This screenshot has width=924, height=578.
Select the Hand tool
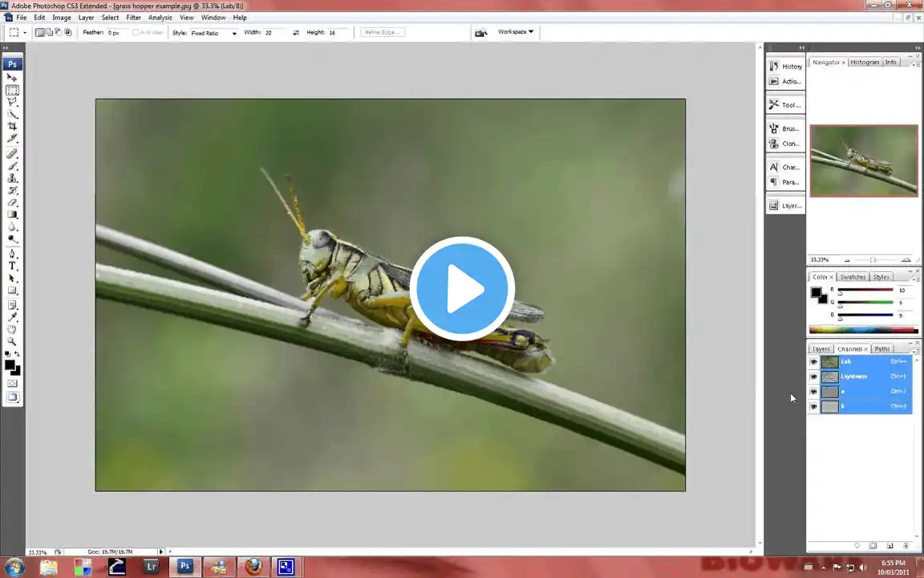[12, 328]
